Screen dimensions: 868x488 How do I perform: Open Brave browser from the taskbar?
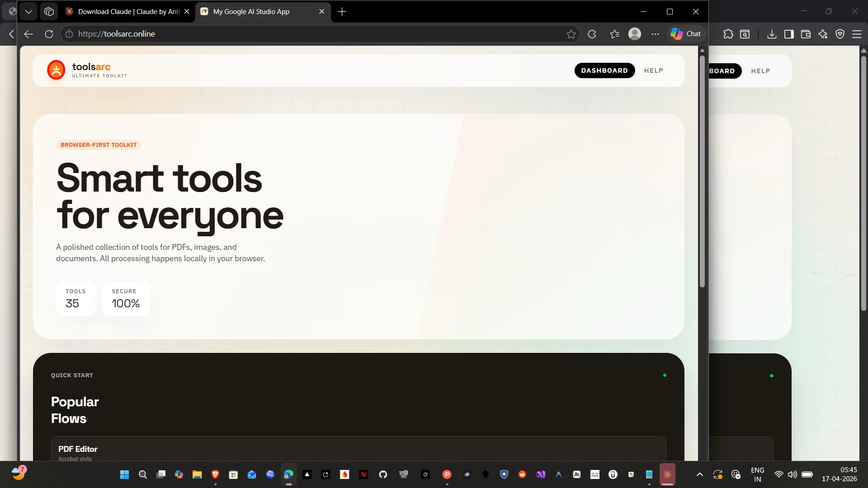click(x=215, y=474)
